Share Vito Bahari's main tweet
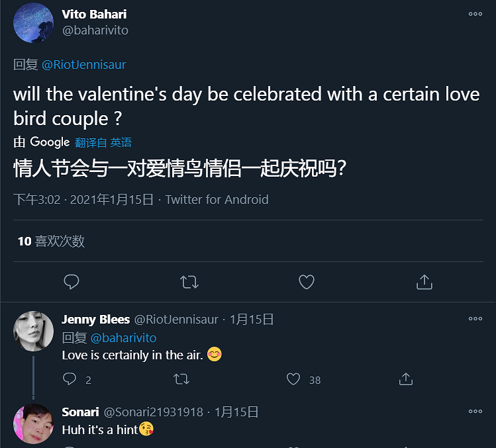Image resolution: width=496 pixels, height=448 pixels. [424, 283]
